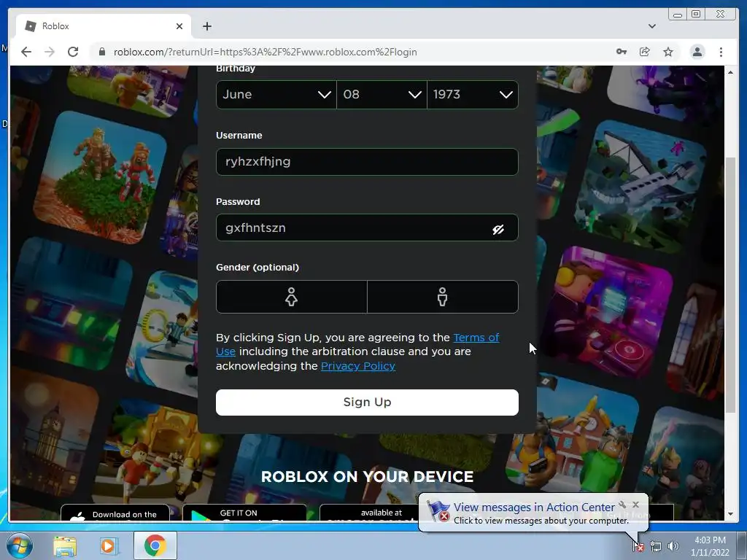Select the male gender icon
Screen dimensions: 747x560
(443, 297)
